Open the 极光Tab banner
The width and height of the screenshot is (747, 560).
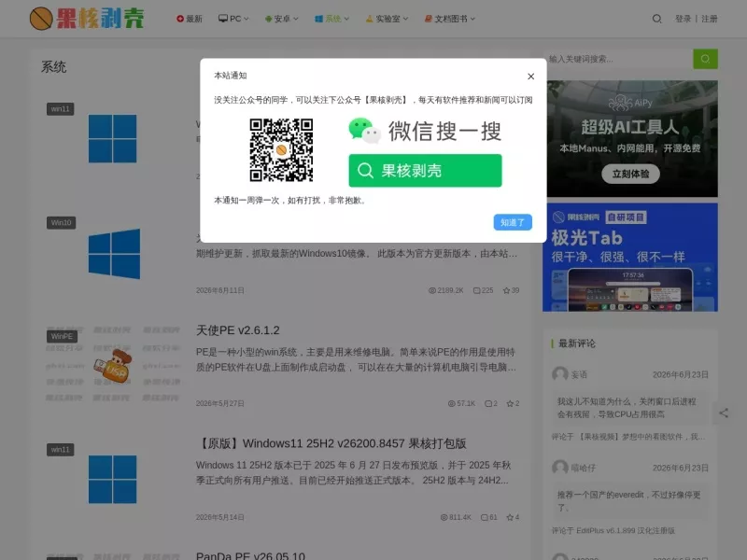tap(629, 258)
